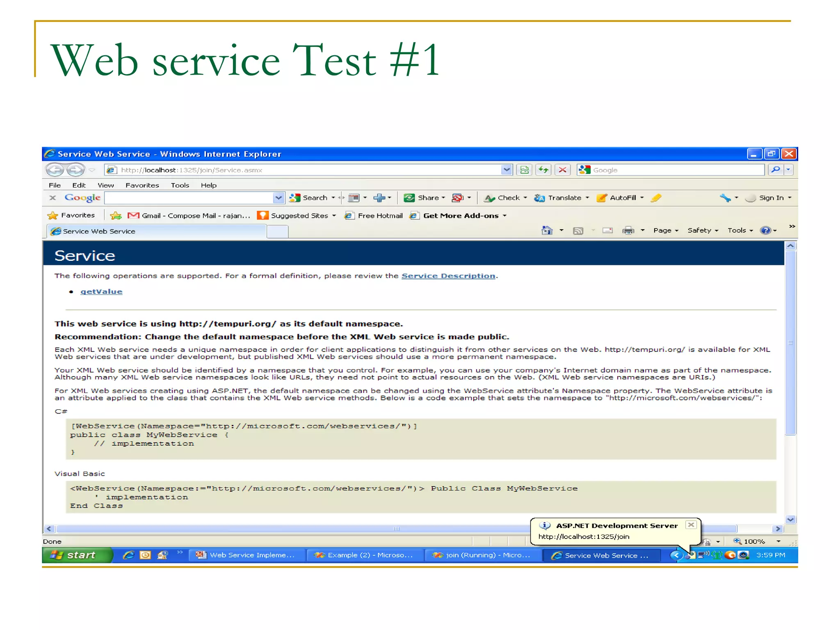
Task: Click the search magnifier button
Action: click(776, 169)
